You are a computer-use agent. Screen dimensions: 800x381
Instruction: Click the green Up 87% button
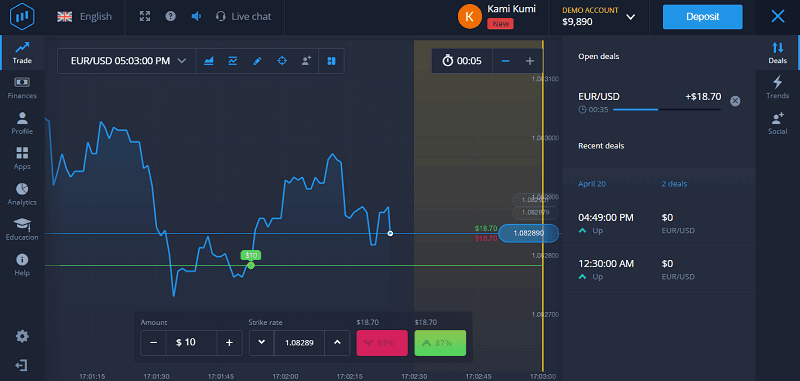[x=440, y=343]
